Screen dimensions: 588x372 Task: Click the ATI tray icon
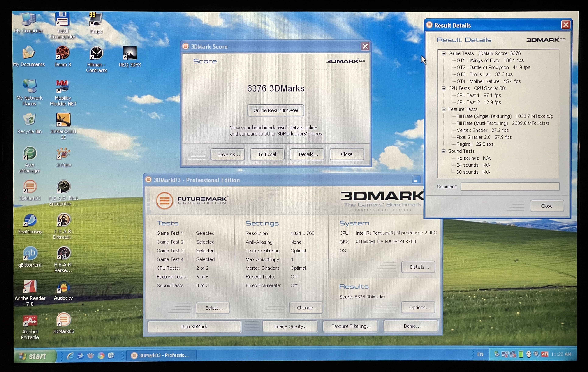tap(545, 354)
